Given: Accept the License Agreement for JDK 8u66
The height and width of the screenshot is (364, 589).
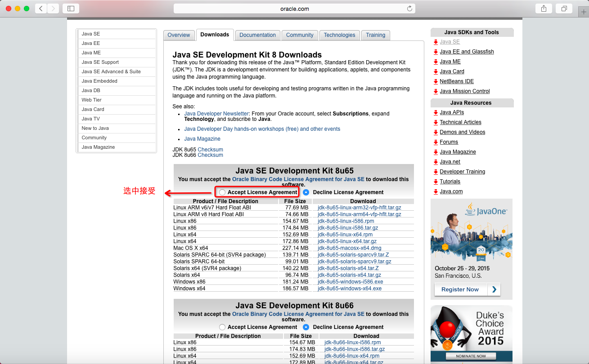Looking at the screenshot, I should pyautogui.click(x=222, y=327).
